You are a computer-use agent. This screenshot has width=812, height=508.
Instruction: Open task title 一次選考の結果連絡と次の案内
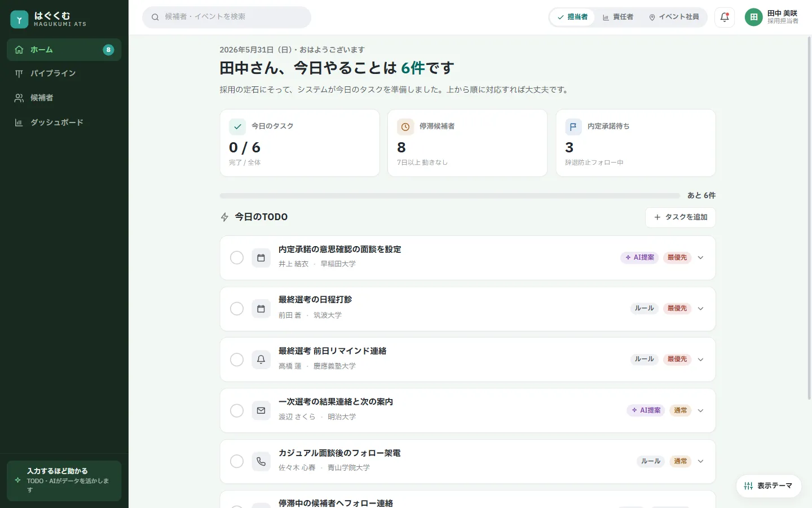pos(336,402)
